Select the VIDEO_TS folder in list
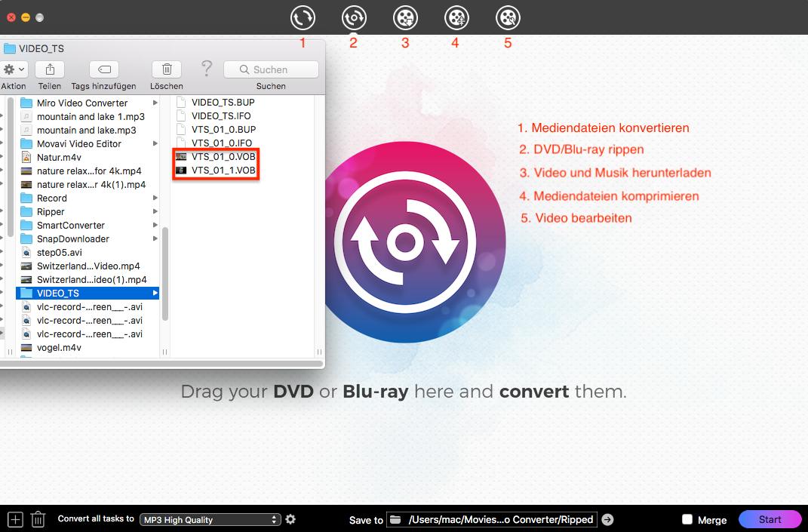Viewport: 808px width, 532px height. pyautogui.click(x=58, y=293)
